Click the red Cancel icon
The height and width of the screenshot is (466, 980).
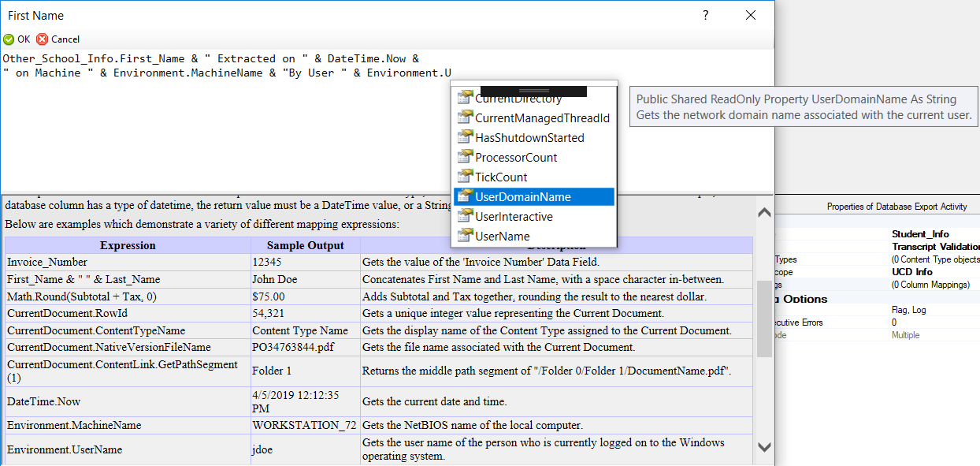pos(43,39)
